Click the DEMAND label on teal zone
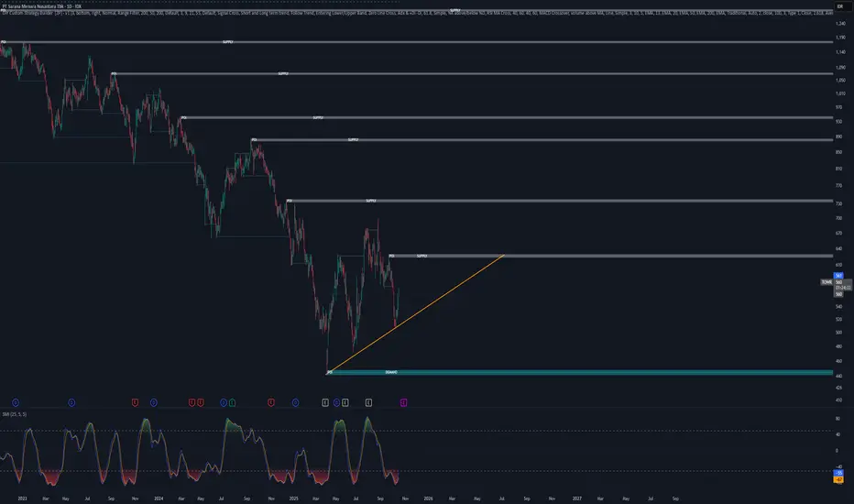 (391, 373)
